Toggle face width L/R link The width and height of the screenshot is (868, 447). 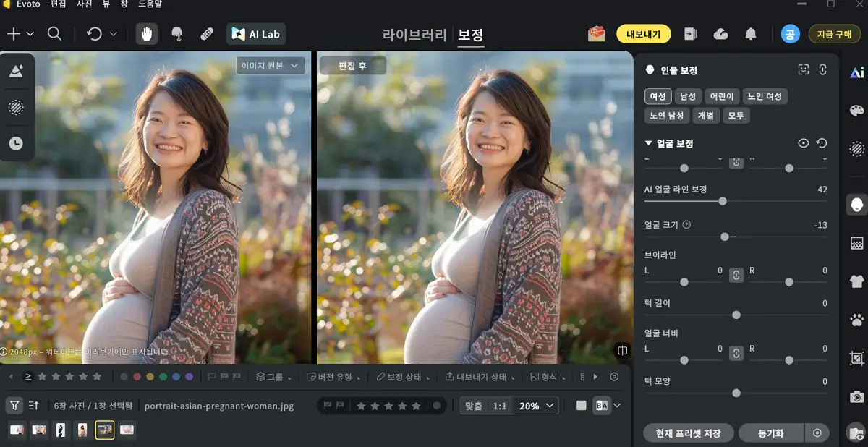click(736, 354)
